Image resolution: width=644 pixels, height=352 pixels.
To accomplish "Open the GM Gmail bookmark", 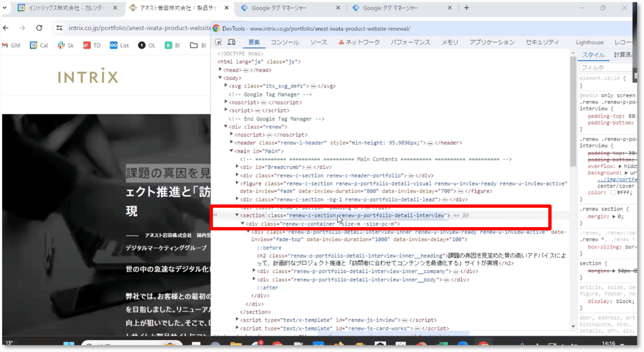I will coord(11,45).
